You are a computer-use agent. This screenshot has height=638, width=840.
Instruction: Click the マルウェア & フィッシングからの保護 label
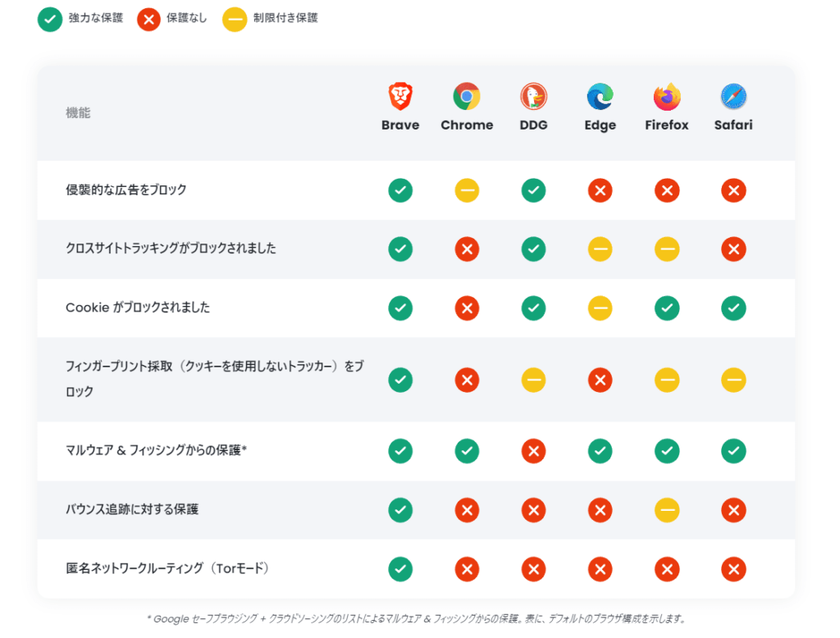point(156,450)
